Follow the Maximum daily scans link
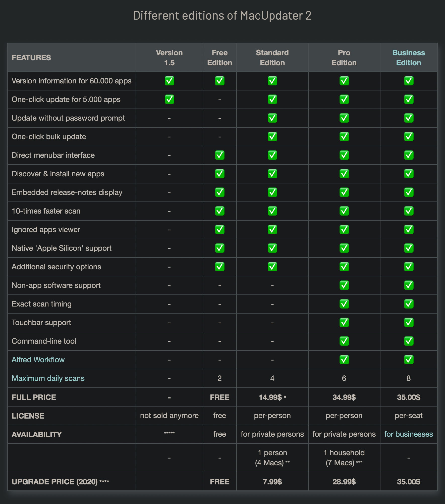The width and height of the screenshot is (445, 504). click(48, 378)
